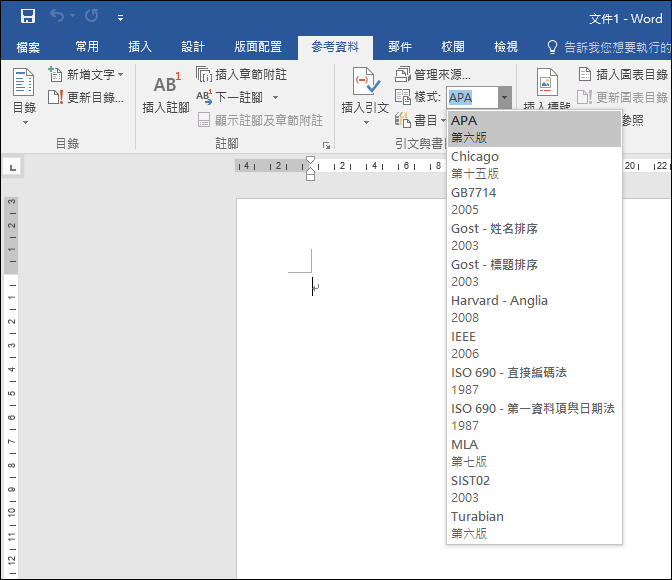The width and height of the screenshot is (672, 580).
Task: Click the left indent marker on ruler
Action: pyautogui.click(x=311, y=176)
